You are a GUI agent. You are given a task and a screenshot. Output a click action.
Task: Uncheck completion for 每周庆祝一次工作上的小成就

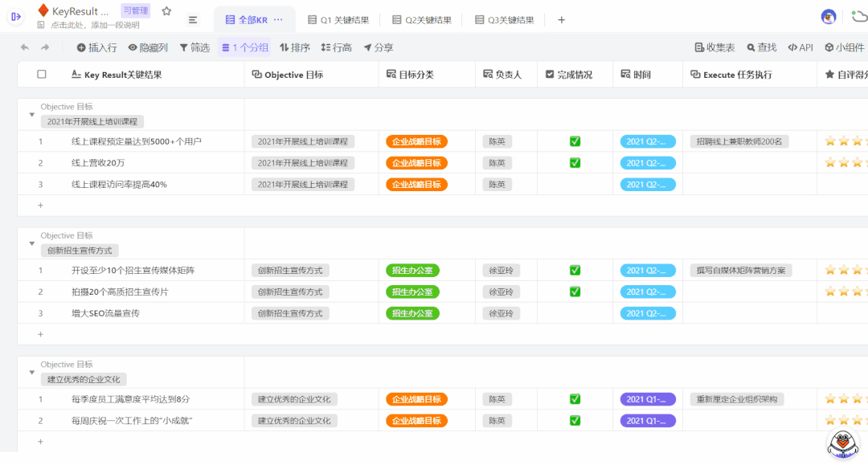click(575, 421)
